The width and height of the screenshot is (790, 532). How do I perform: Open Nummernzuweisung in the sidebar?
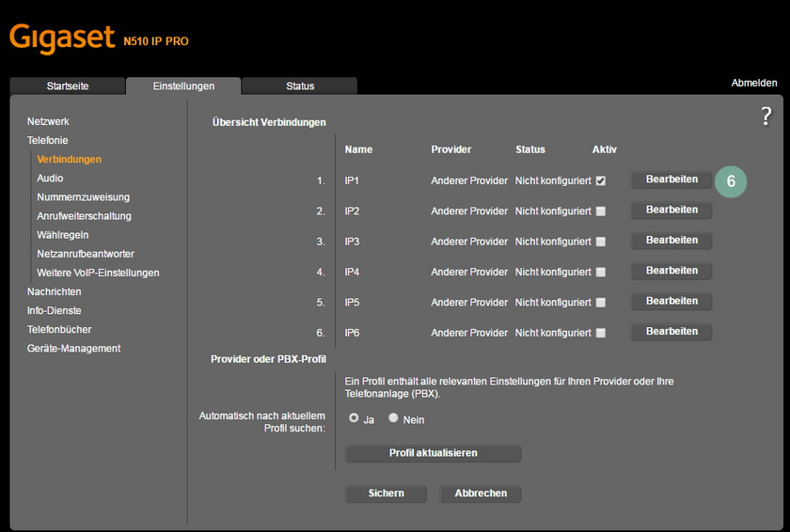click(x=83, y=197)
